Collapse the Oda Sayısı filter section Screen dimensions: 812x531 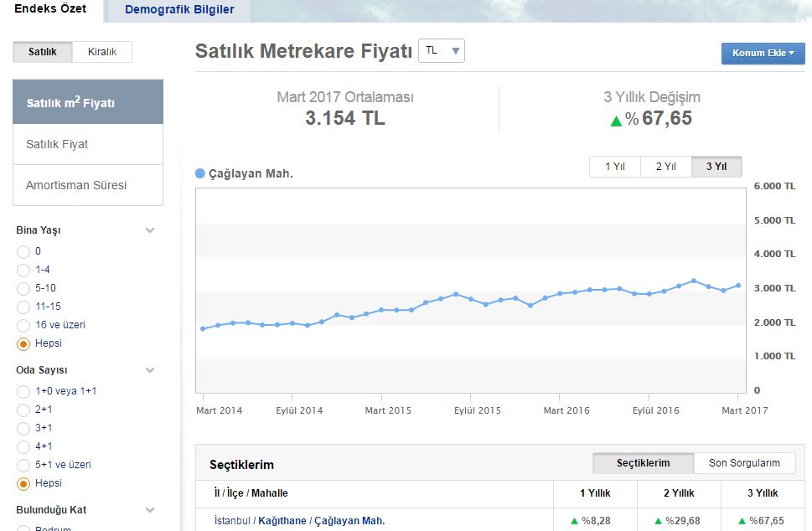point(150,370)
